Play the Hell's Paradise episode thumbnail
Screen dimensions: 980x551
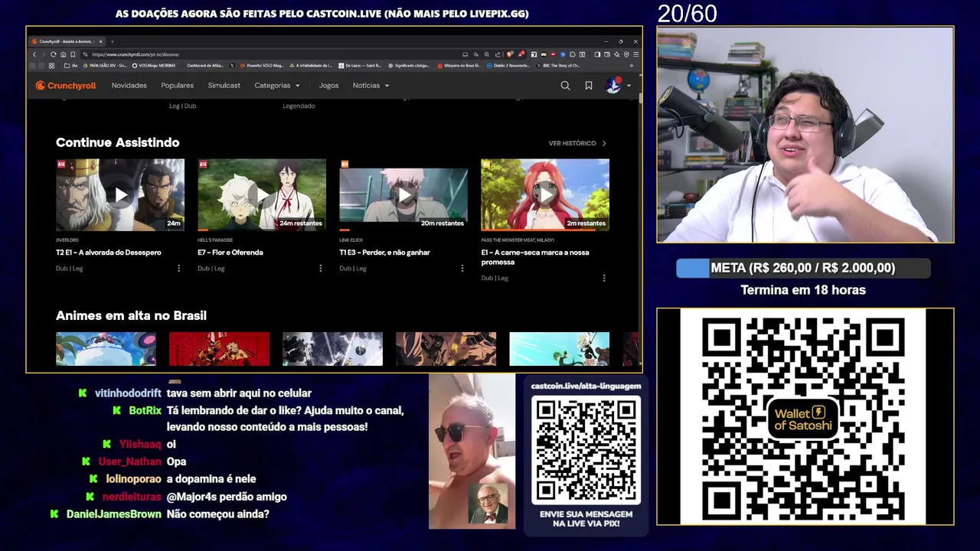click(262, 194)
